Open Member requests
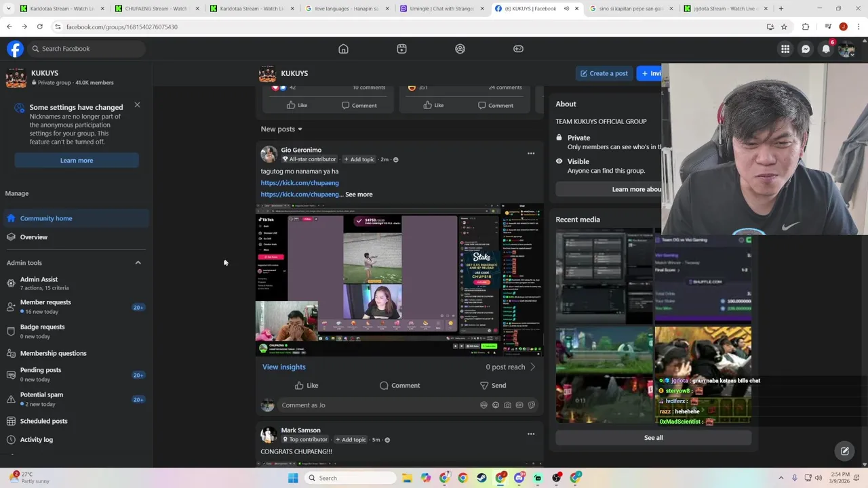Screen dimensions: 868x488 tap(76, 306)
